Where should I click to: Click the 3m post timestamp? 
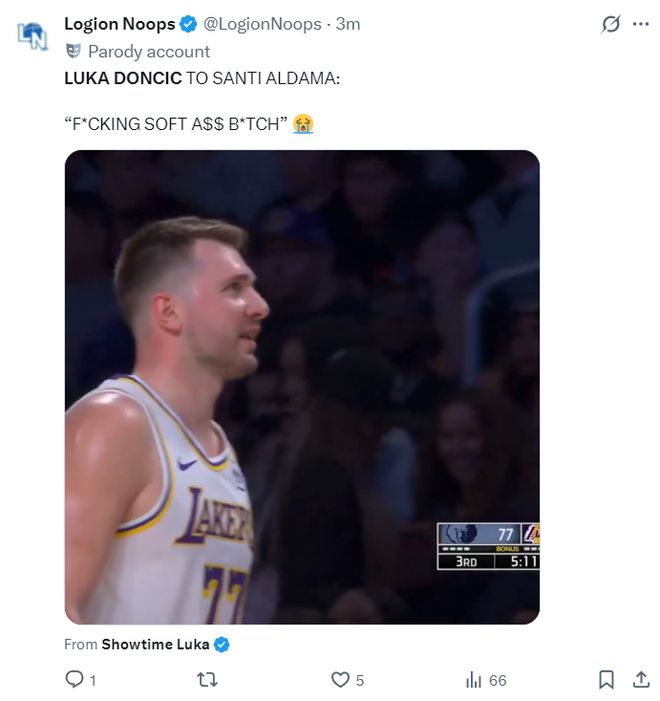coord(348,24)
